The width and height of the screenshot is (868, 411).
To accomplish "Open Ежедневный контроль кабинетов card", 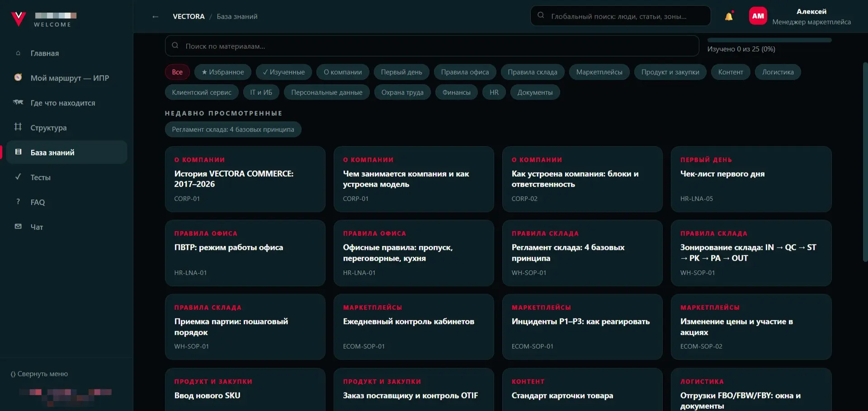I will (x=414, y=327).
